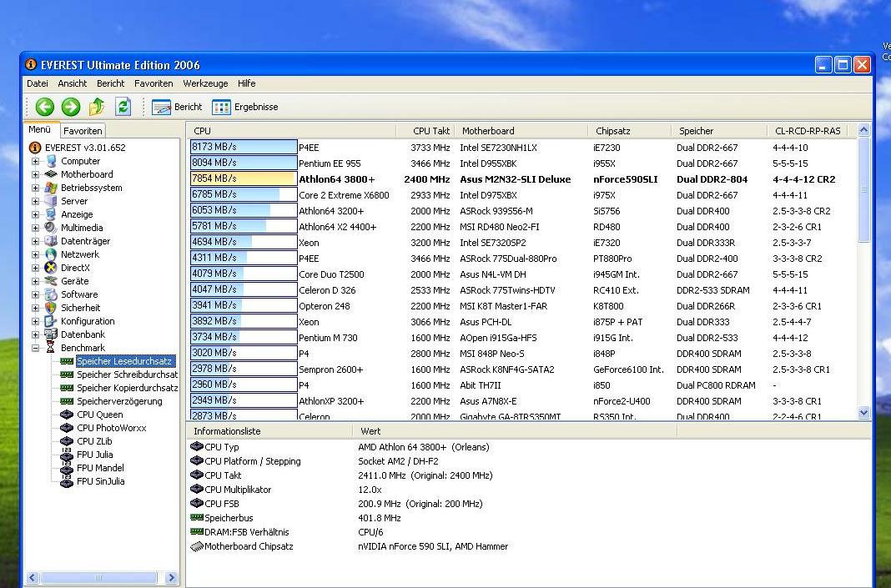Screen dimensions: 891x588
Task: Click the Multimedia speaker icon
Action: click(x=51, y=228)
